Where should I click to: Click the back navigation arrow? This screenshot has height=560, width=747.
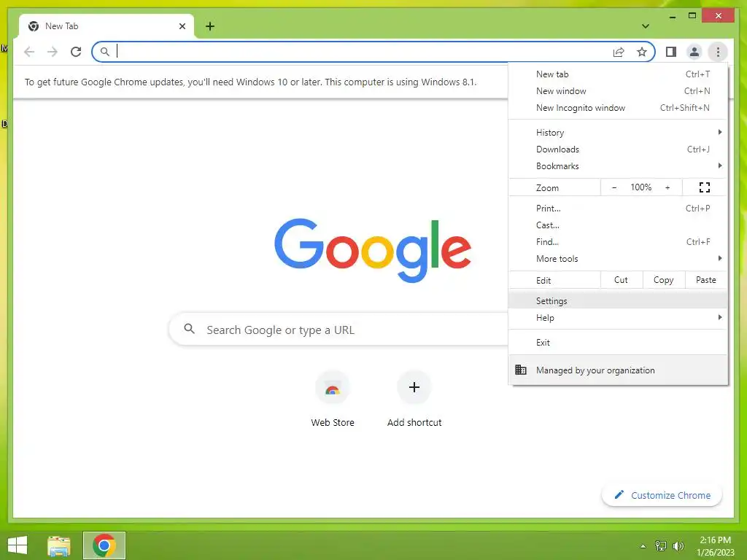click(x=29, y=52)
